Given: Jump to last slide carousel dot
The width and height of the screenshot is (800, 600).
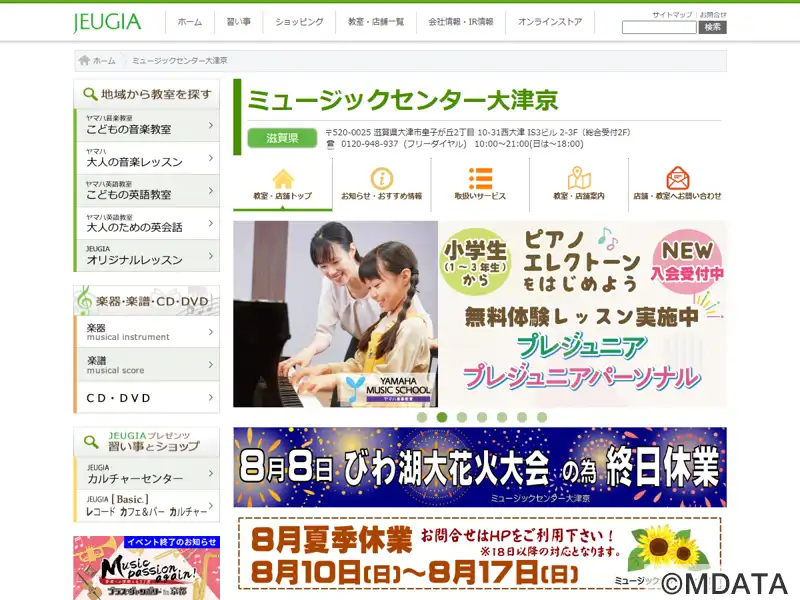Looking at the screenshot, I should pos(542,417).
